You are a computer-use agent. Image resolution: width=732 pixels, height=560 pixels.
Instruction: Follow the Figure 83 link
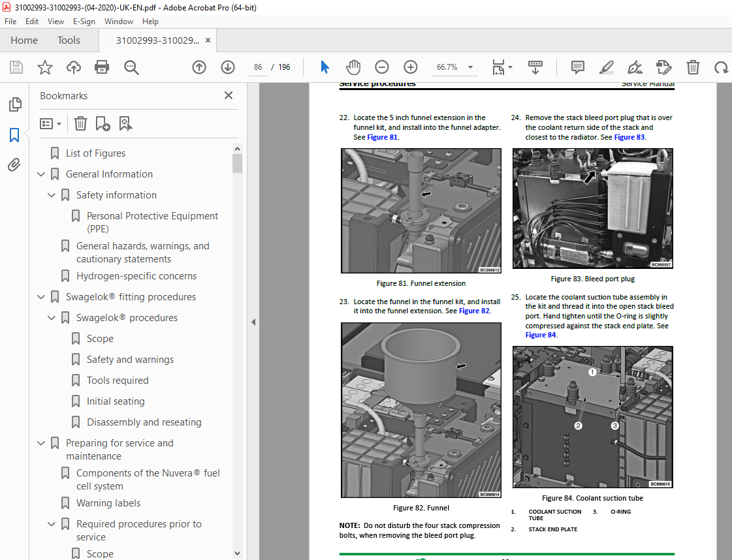629,137
